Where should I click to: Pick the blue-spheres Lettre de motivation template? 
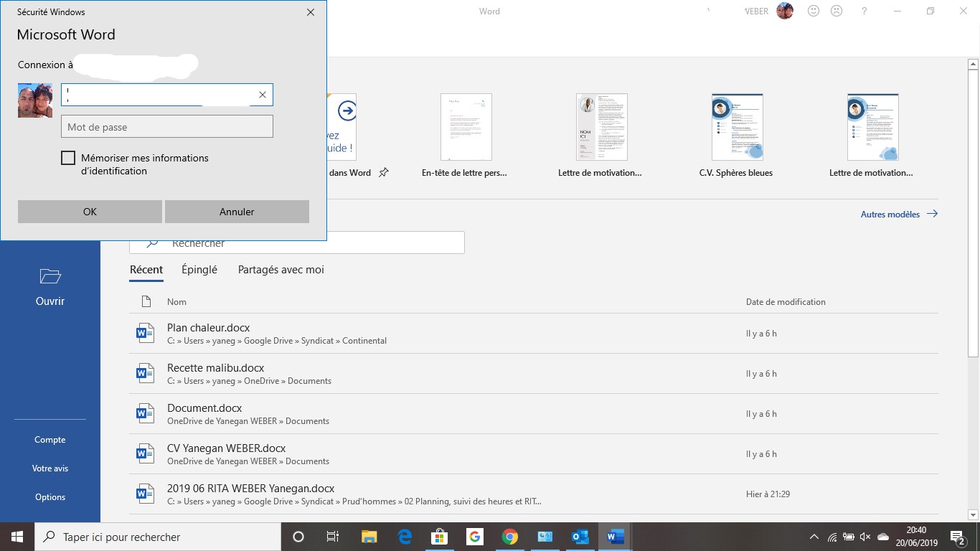pyautogui.click(x=872, y=127)
